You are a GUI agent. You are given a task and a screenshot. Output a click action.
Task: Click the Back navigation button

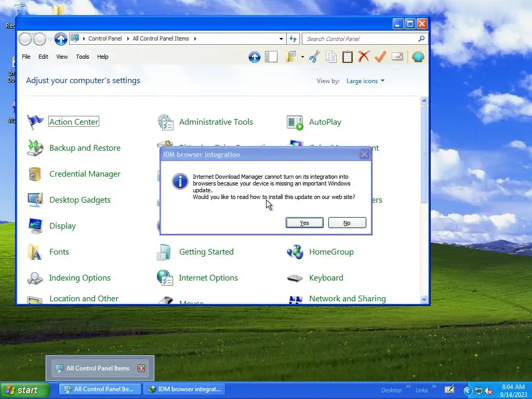pyautogui.click(x=25, y=39)
